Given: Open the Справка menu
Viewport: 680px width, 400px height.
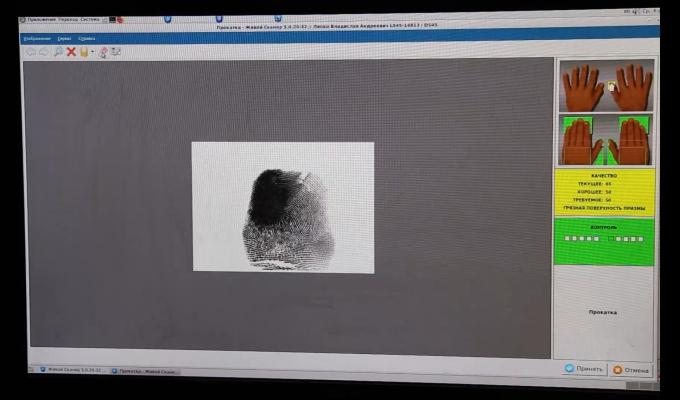Looking at the screenshot, I should 86,38.
